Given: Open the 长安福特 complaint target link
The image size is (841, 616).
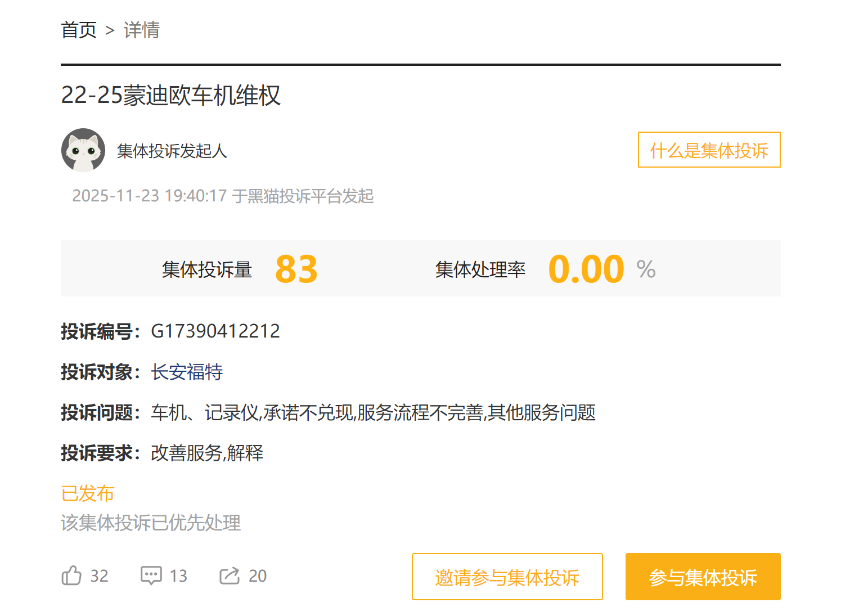Looking at the screenshot, I should (187, 372).
